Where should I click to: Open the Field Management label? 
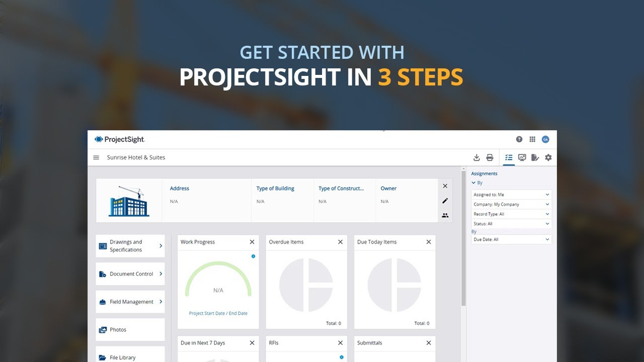(131, 302)
